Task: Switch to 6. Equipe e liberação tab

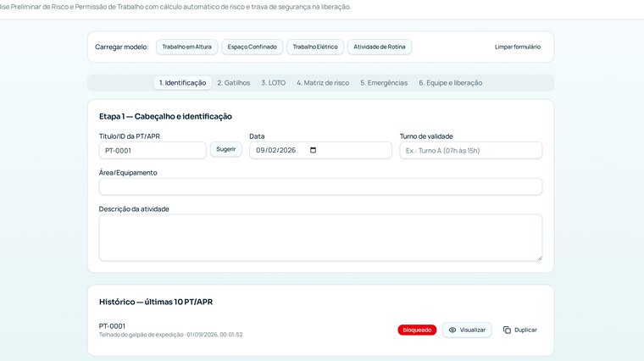Action: coord(451,82)
